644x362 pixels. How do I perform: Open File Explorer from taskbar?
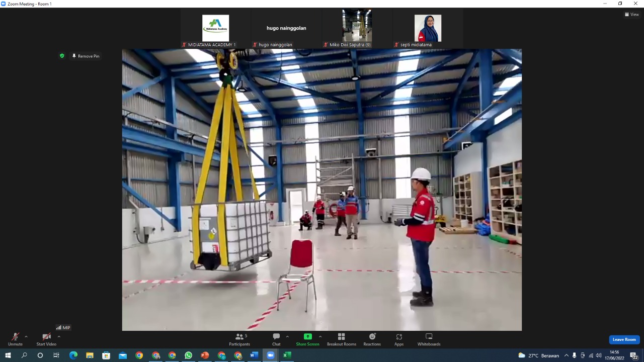(90, 355)
